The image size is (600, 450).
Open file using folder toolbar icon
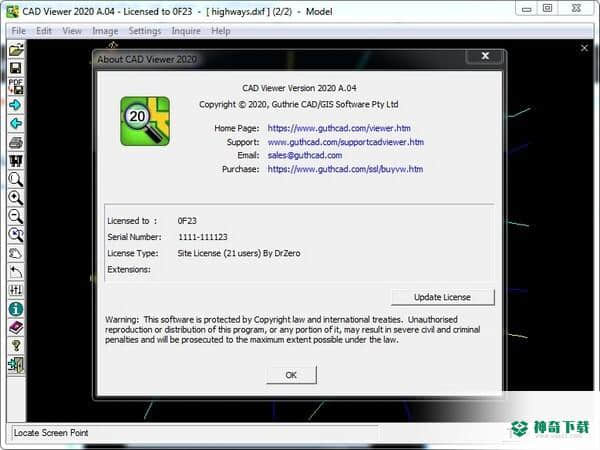(16, 50)
